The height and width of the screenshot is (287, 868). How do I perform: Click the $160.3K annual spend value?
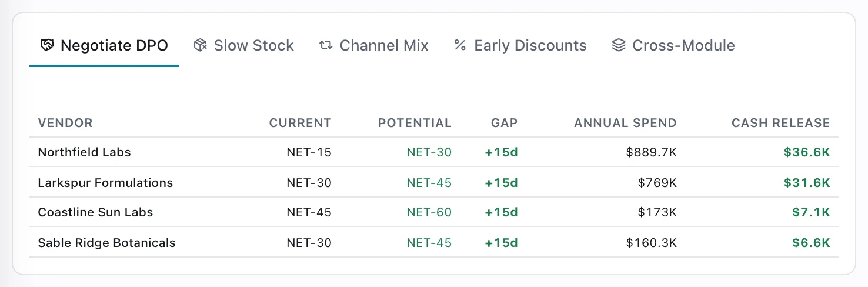coord(652,242)
